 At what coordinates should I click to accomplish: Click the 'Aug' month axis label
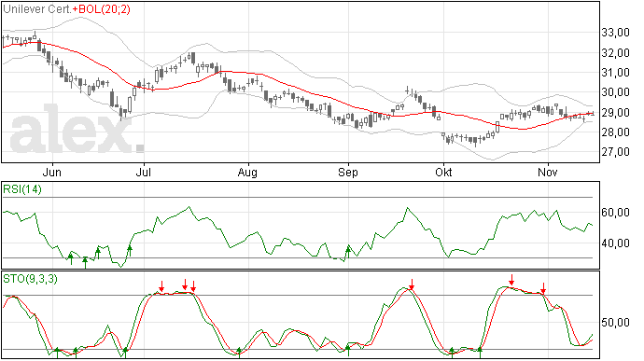(247, 173)
